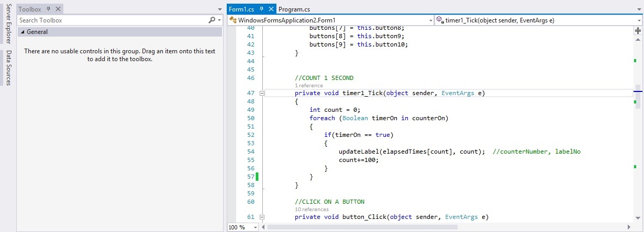Click 'buttons[9] = this.button10;' line
Viewport: 644px width, 232px height.
coord(359,44)
